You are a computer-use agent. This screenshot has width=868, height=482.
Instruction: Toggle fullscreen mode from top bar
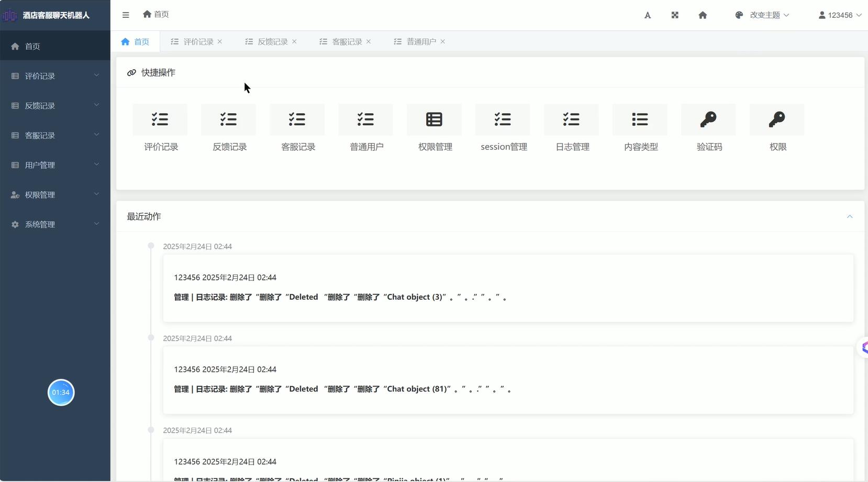674,15
